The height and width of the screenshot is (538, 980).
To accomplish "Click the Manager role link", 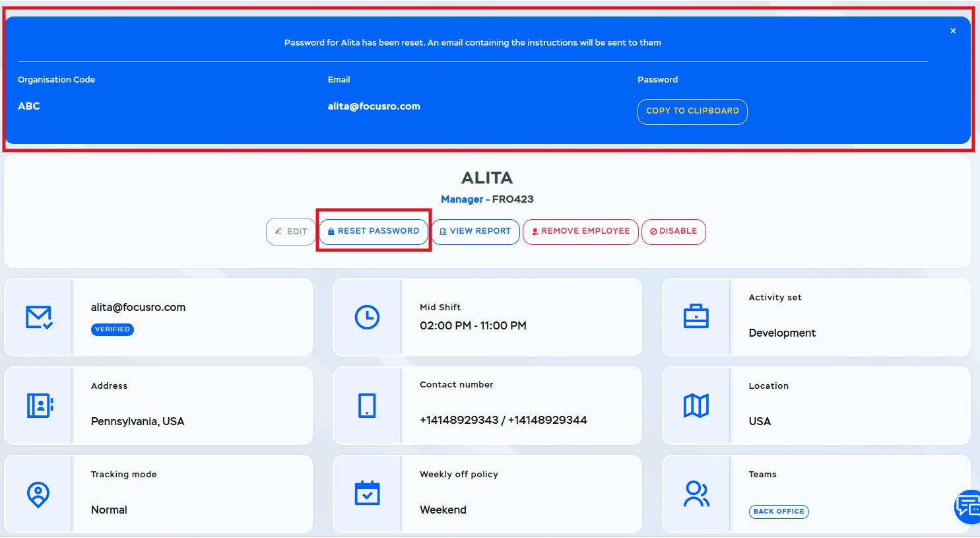I will pyautogui.click(x=461, y=199).
